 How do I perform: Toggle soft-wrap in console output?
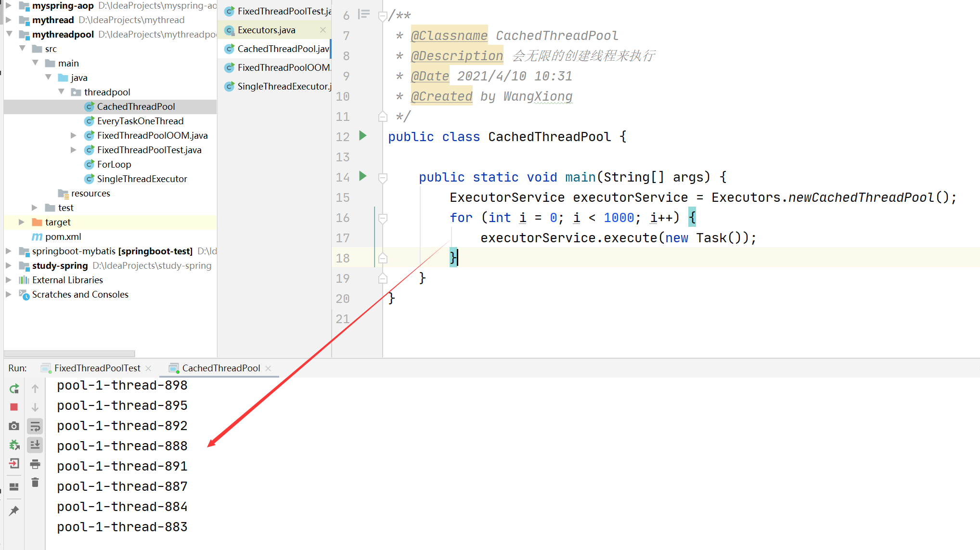35,426
